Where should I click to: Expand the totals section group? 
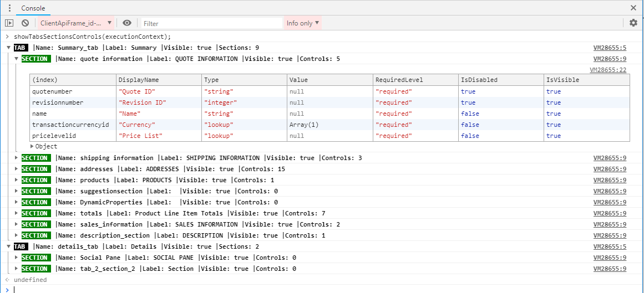[17, 214]
